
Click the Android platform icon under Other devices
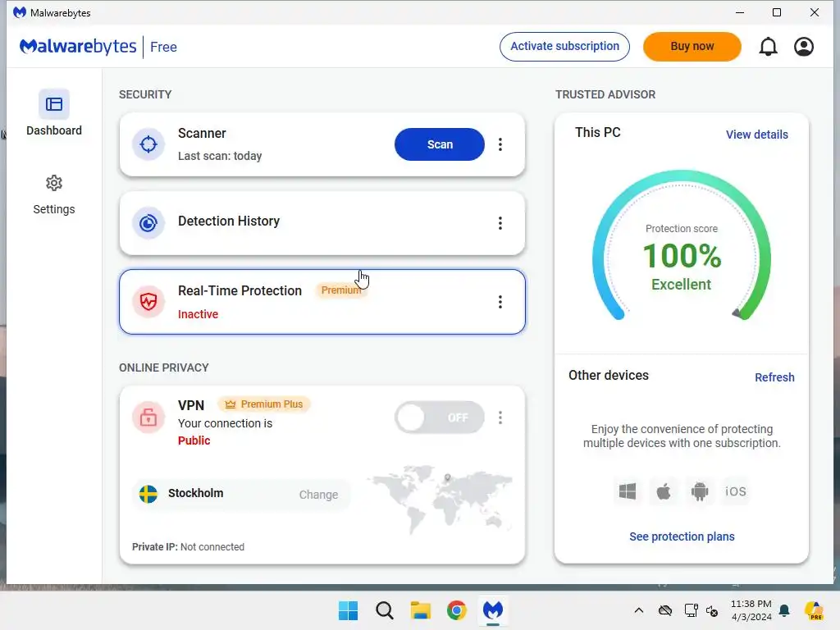[x=700, y=491]
